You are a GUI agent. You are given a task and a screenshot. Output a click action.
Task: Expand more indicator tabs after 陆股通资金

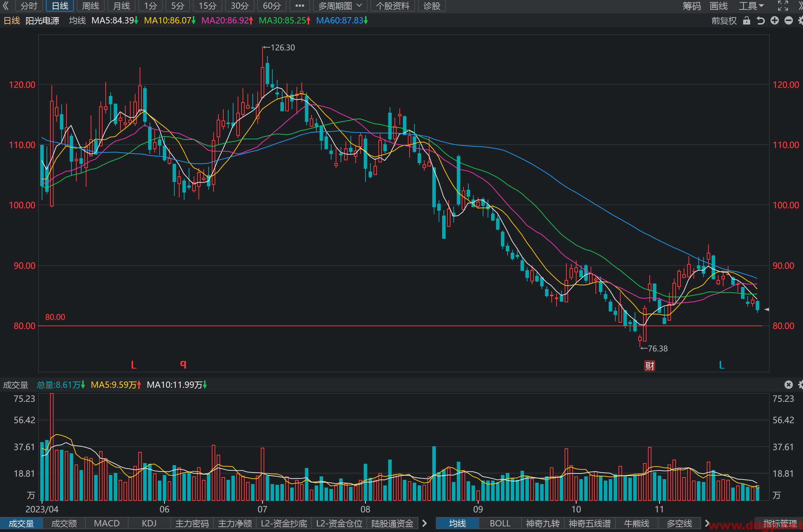pos(425,523)
